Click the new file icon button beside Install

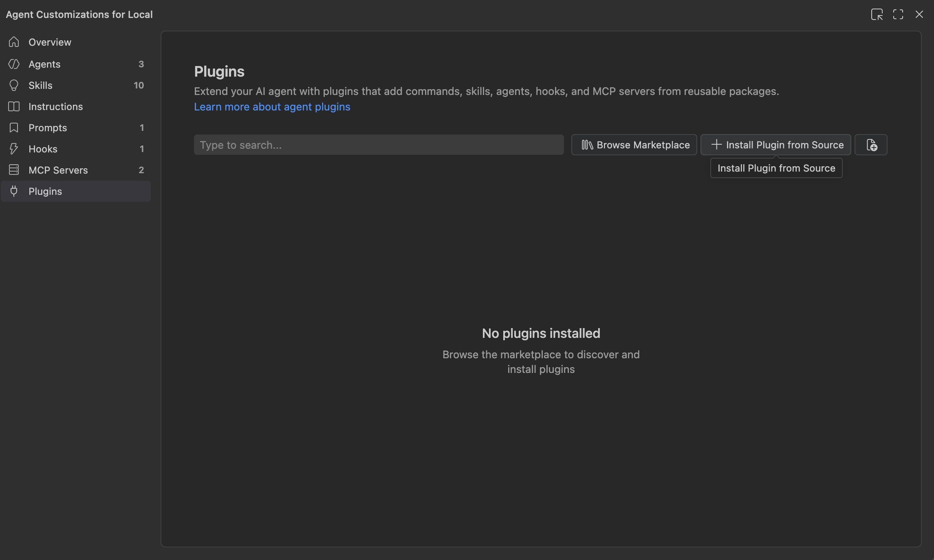pyautogui.click(x=871, y=145)
